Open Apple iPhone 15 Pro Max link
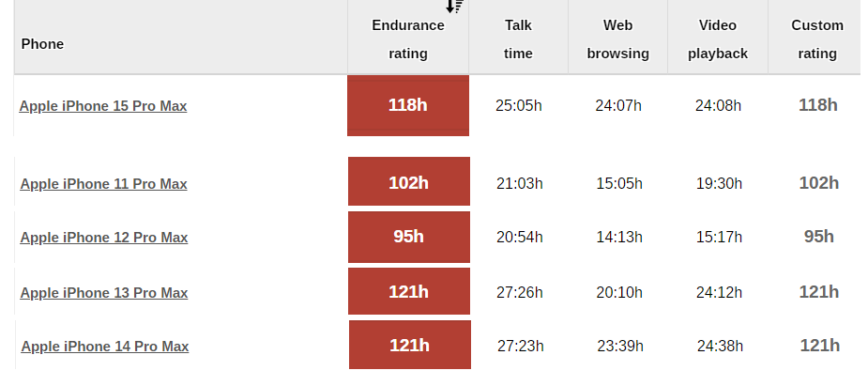868x386 pixels. pos(103,106)
